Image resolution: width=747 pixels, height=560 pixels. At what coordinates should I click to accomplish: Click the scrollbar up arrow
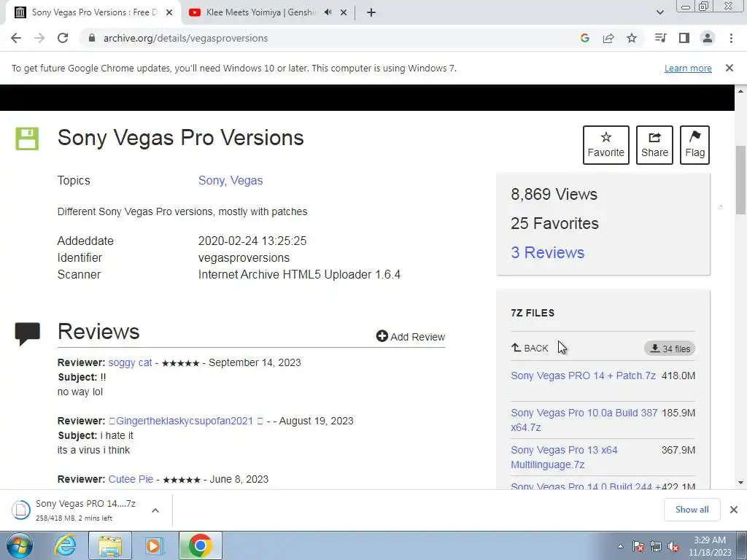click(740, 90)
